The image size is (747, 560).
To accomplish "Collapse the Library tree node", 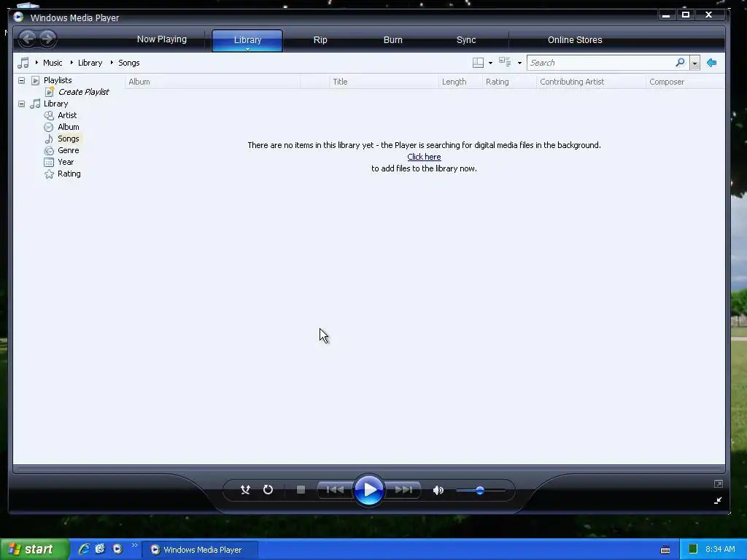I will point(21,104).
